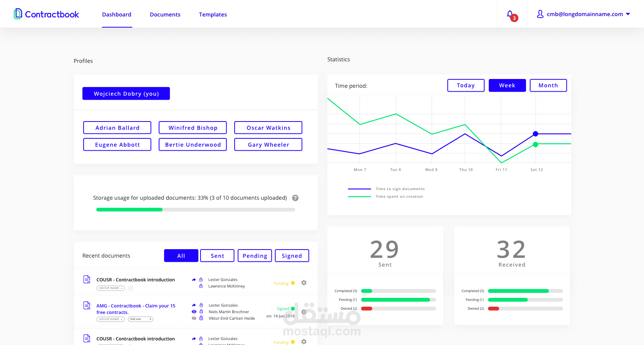Click the document icon beside COUSR - Contractbook introduction

coord(87,280)
